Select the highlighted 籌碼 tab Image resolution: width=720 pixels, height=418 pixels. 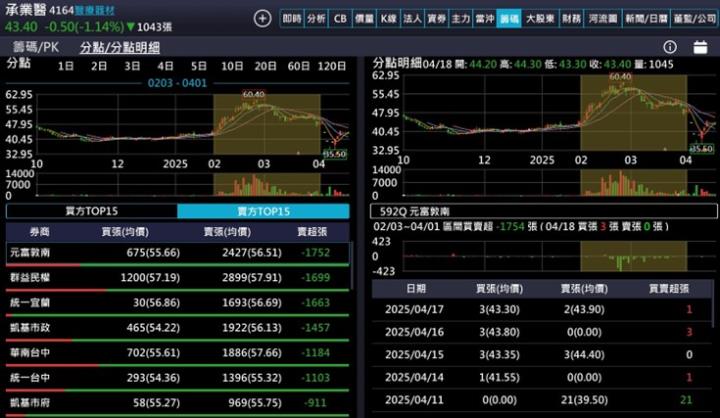509,18
